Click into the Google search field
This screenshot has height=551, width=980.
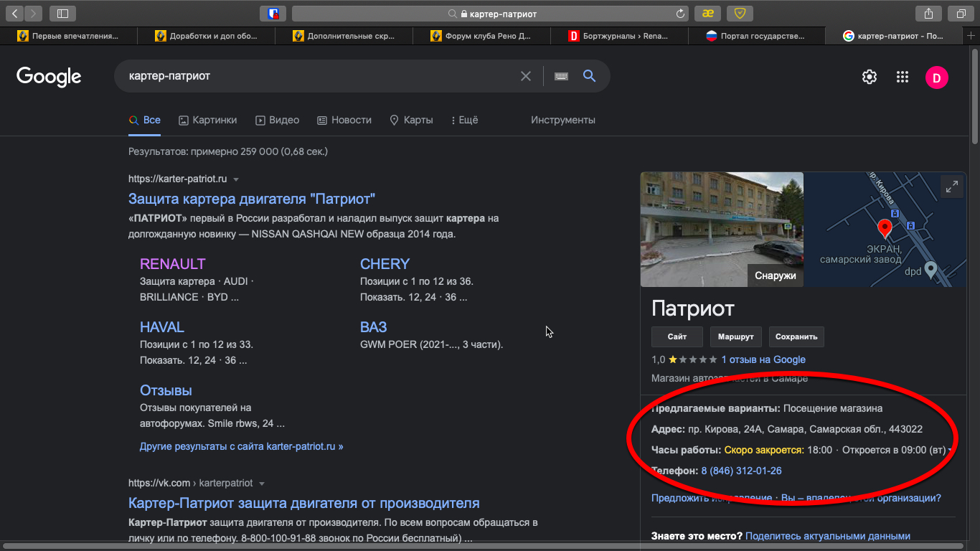pyautogui.click(x=320, y=76)
